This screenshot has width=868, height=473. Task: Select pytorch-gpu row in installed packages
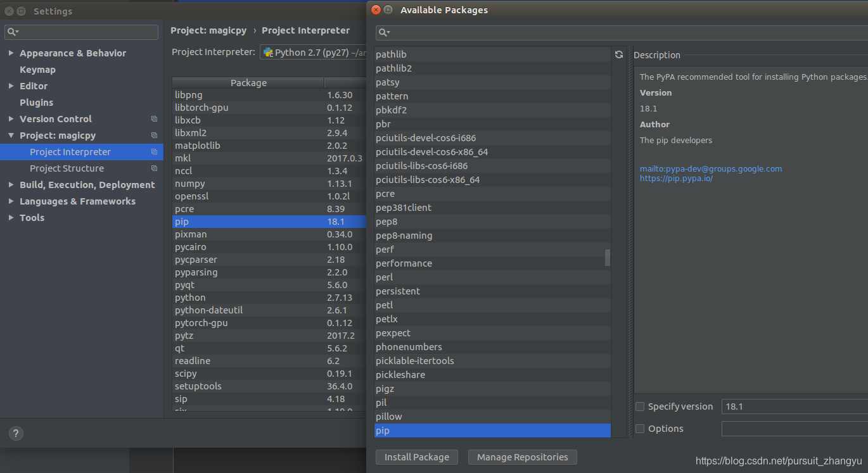269,323
